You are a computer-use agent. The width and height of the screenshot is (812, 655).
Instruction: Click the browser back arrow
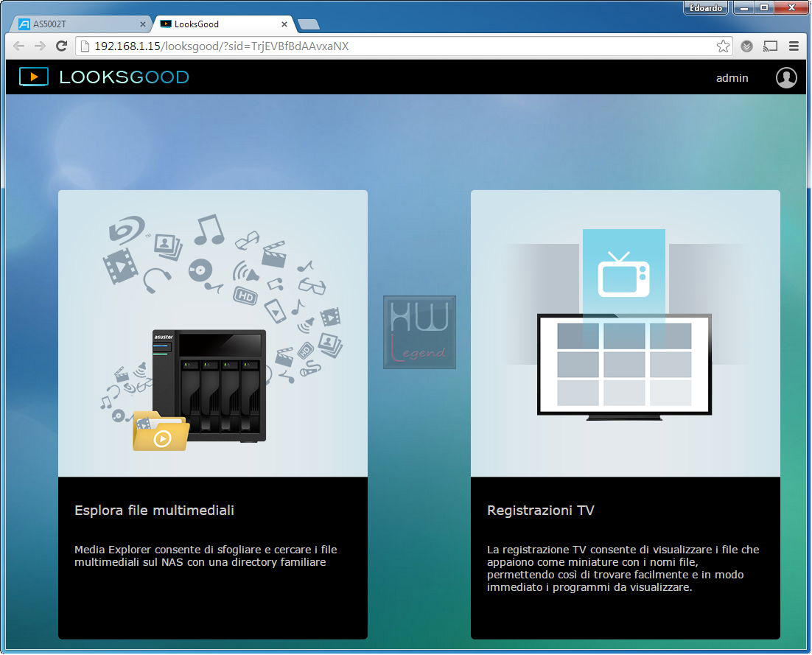click(x=18, y=46)
